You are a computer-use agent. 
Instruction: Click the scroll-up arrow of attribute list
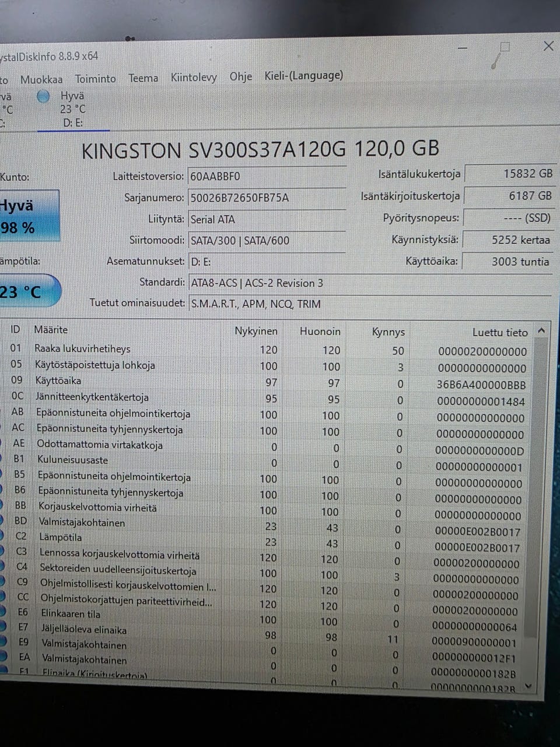(541, 330)
